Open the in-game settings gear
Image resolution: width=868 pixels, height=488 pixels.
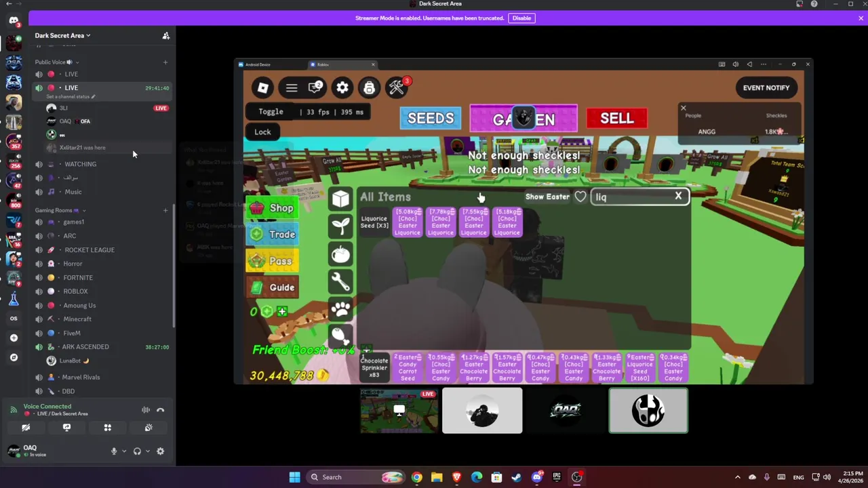[342, 87]
